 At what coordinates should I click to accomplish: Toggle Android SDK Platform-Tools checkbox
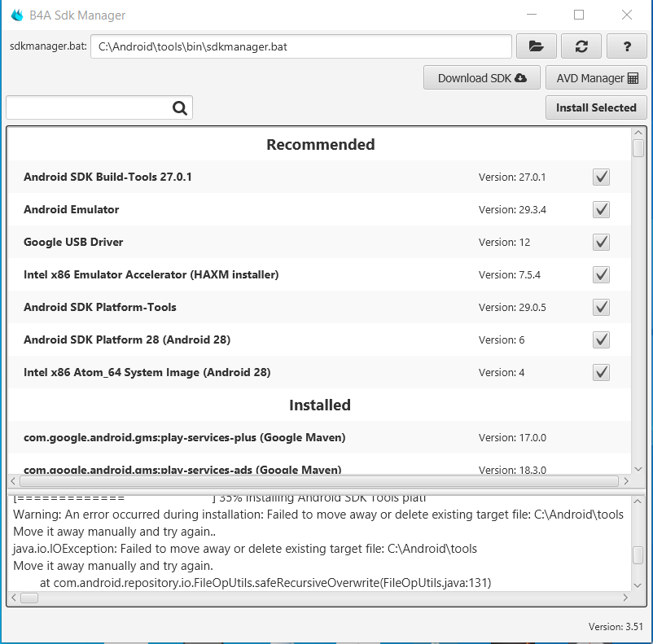coord(601,307)
